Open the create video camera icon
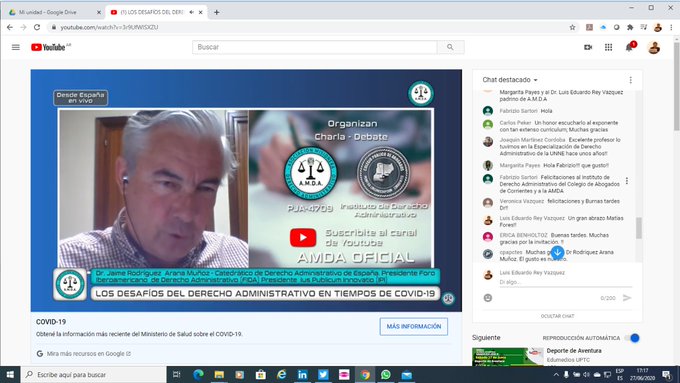The height and width of the screenshot is (383, 680). coord(588,47)
